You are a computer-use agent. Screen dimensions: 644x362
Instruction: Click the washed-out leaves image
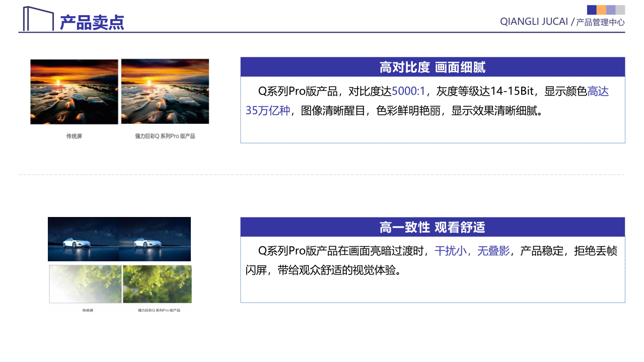85,284
